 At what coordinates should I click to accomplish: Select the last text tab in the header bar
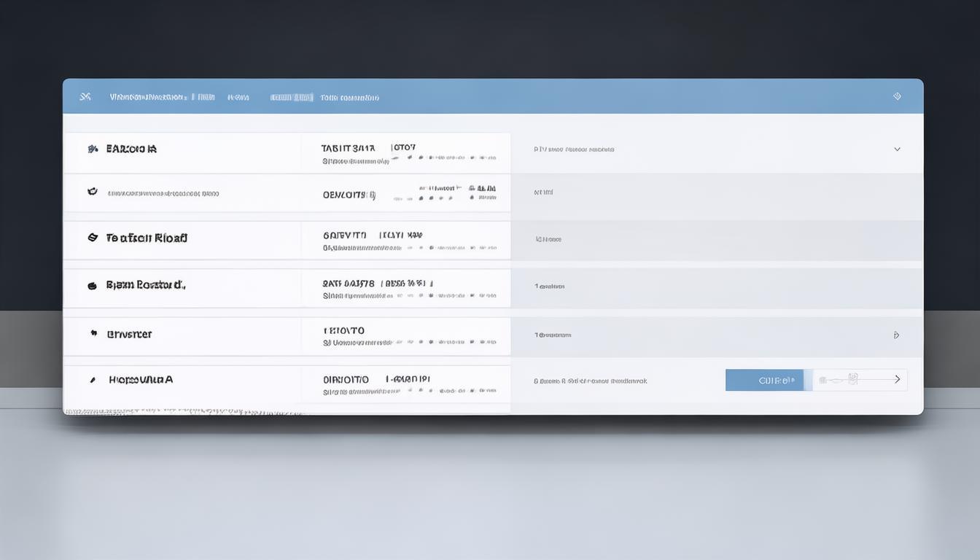[x=350, y=97]
